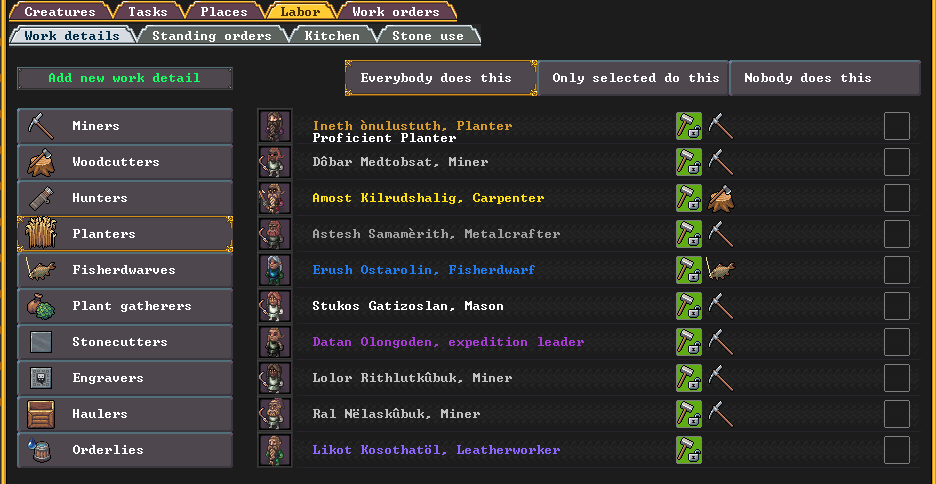
Task: Click the hammer lock icon for Ral Nëlaskûbuk
Action: tap(689, 414)
